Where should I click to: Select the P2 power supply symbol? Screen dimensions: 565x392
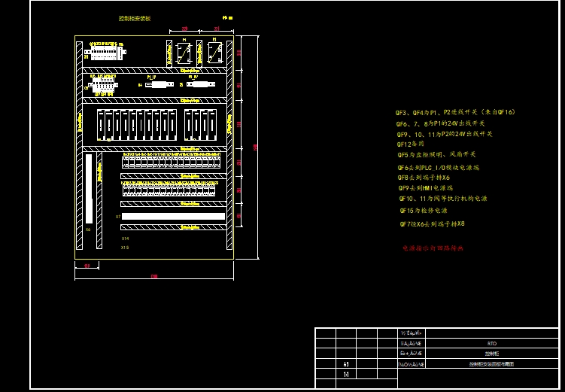[214, 53]
